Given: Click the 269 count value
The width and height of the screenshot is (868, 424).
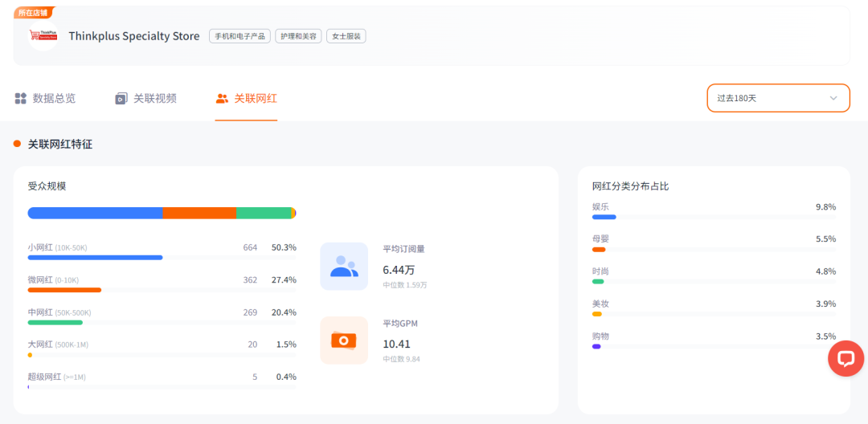Looking at the screenshot, I should [x=250, y=312].
